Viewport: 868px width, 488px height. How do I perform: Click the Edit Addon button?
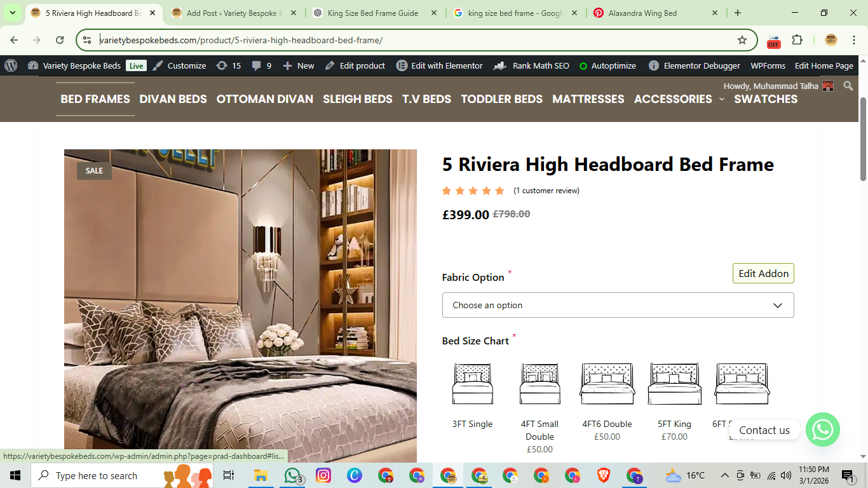[763, 273]
